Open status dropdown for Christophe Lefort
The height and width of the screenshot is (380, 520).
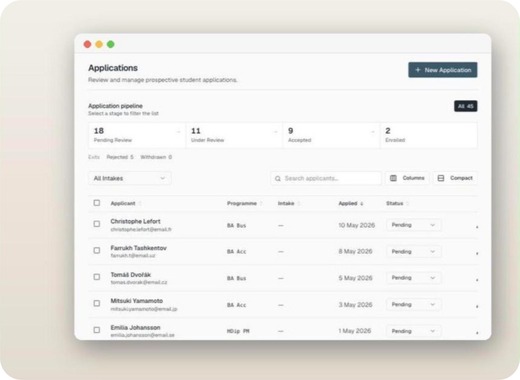[x=413, y=225]
